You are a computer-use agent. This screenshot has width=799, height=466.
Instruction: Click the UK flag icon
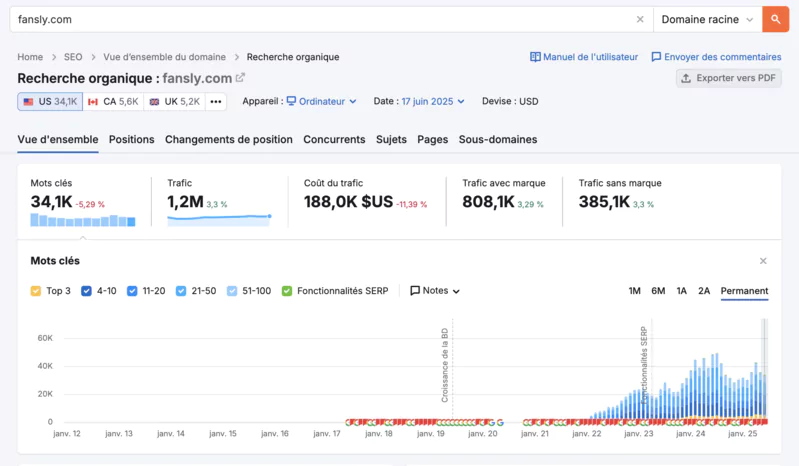coord(154,102)
